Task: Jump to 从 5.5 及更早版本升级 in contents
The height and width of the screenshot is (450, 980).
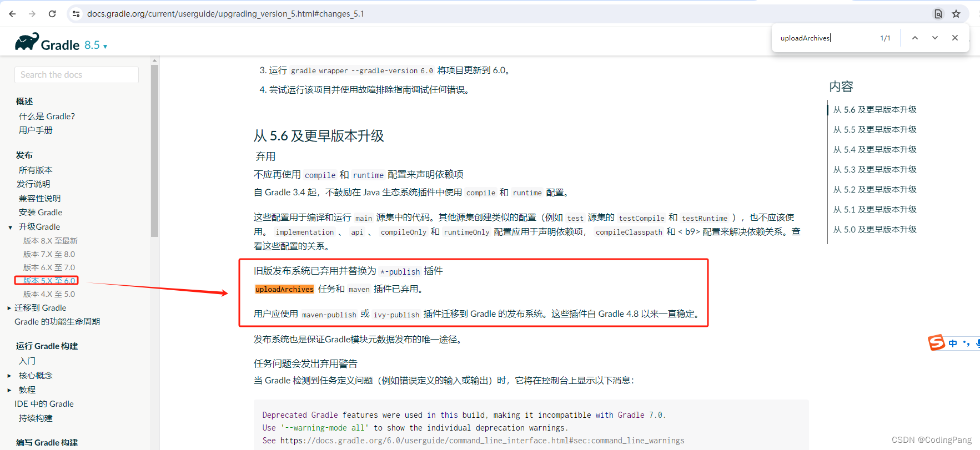Action: pyautogui.click(x=875, y=130)
